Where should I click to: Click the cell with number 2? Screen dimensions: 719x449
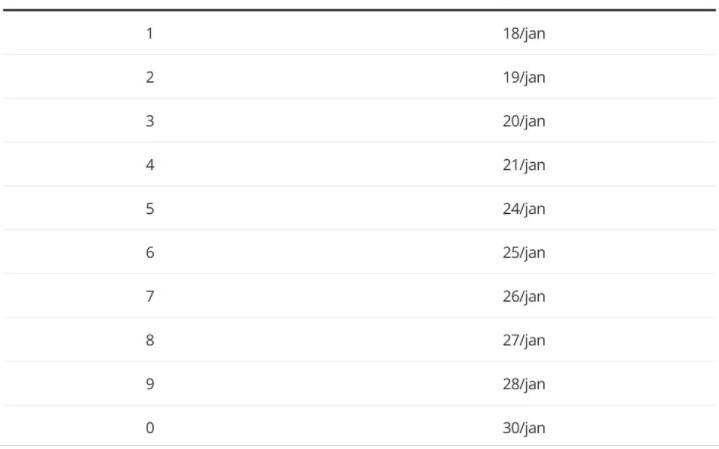pyautogui.click(x=150, y=77)
